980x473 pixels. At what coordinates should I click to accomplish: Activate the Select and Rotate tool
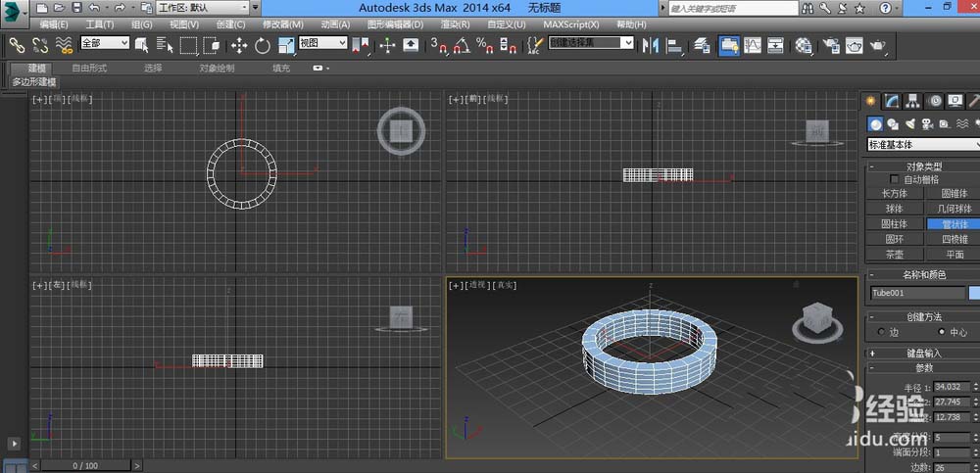coord(263,45)
